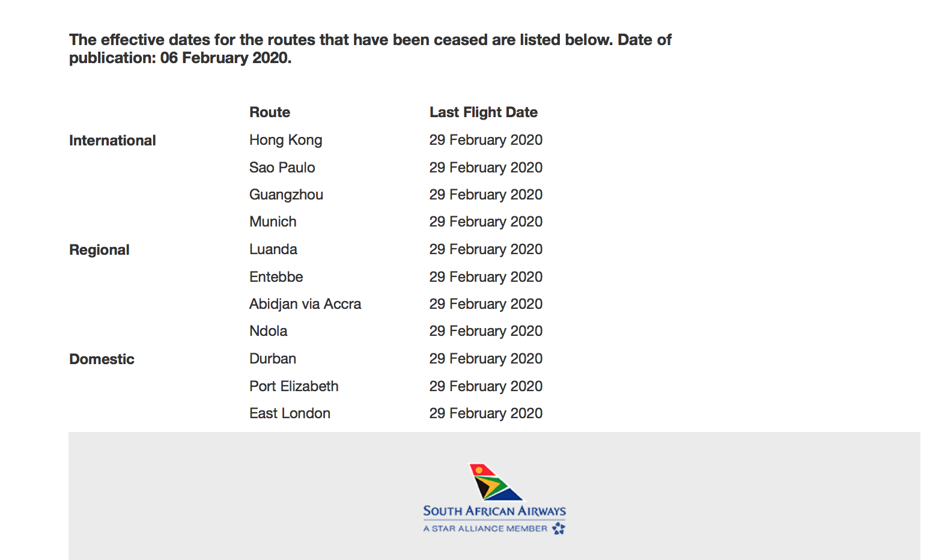This screenshot has height=560, width=936.
Task: Select the Sao Paulo route entry
Action: pos(282,168)
